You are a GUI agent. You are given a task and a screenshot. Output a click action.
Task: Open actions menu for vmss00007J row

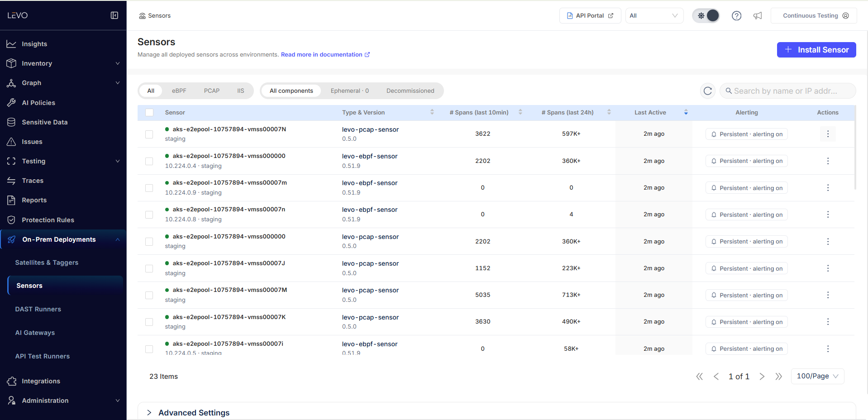828,268
